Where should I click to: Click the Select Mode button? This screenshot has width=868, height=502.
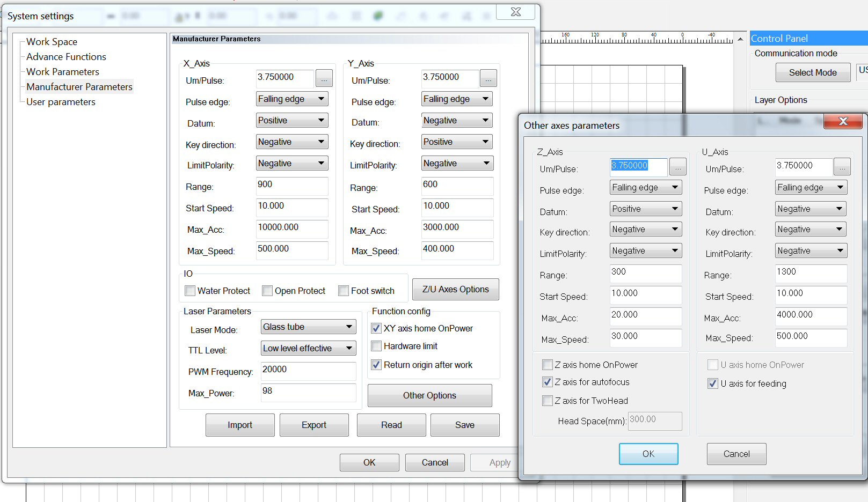pos(812,72)
